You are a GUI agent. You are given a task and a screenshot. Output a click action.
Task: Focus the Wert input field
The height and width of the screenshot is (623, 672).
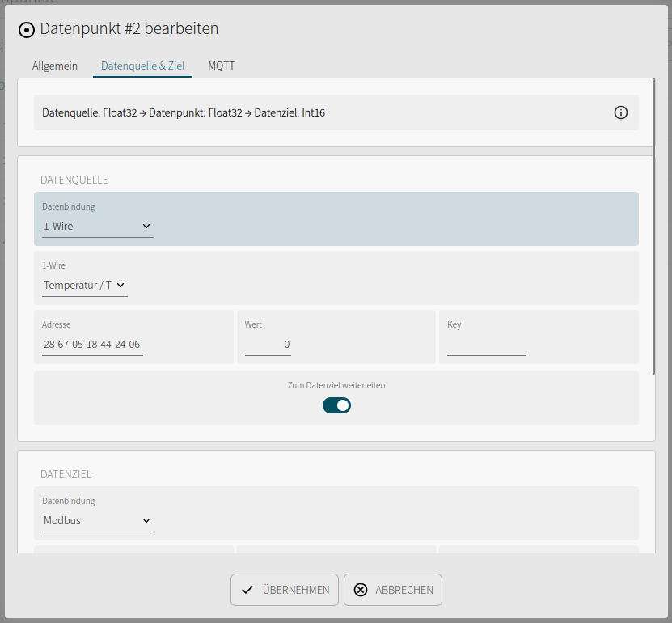(268, 345)
